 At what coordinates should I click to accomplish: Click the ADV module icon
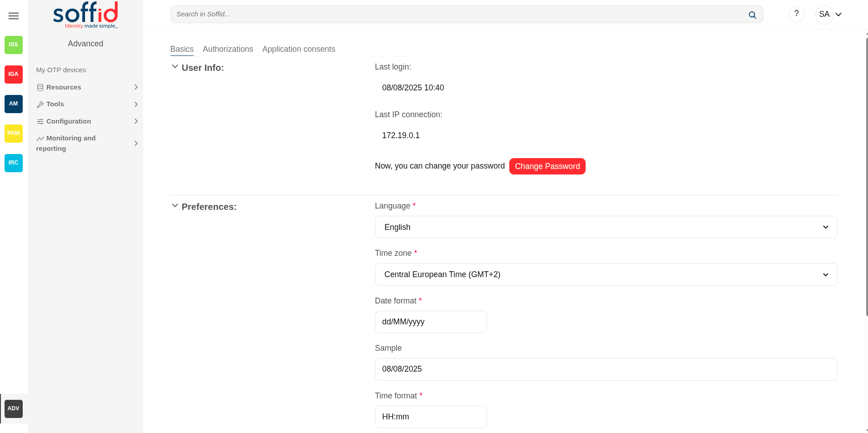(x=14, y=408)
